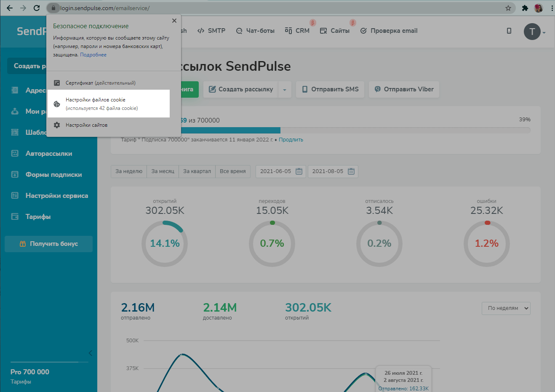This screenshot has height=392, width=555.
Task: Open the browser extensions puzzle icon
Action: coord(525,8)
